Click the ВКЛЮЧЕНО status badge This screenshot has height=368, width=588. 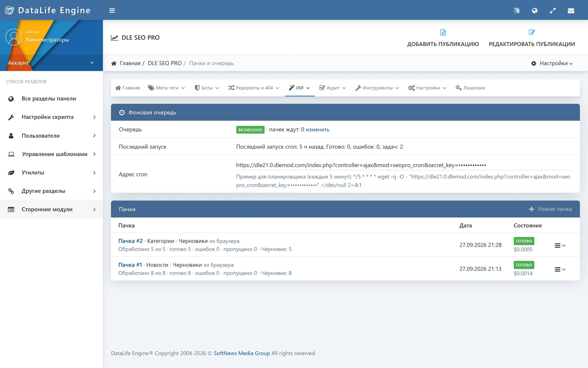click(x=250, y=130)
